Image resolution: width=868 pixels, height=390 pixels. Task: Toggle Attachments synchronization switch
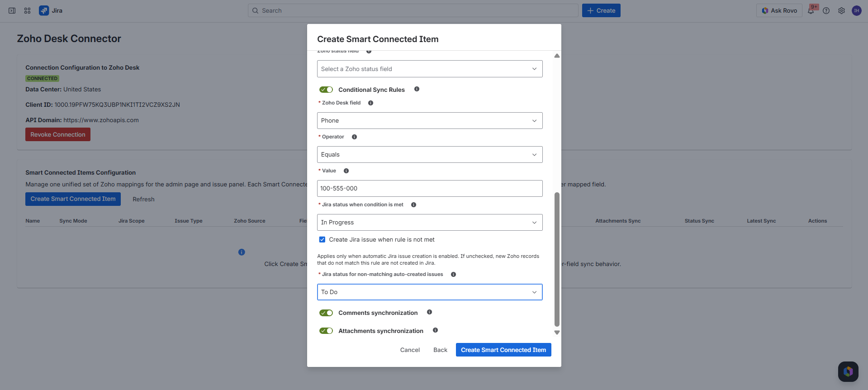(326, 331)
